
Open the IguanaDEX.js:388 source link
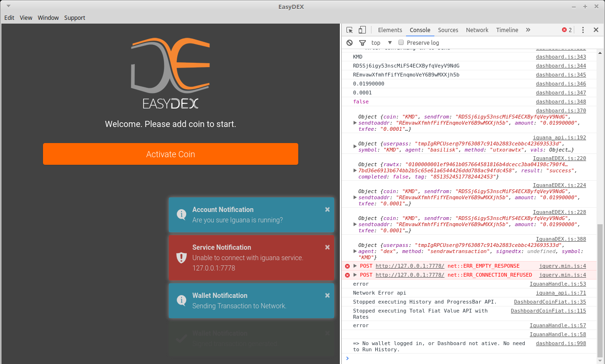tap(561, 239)
